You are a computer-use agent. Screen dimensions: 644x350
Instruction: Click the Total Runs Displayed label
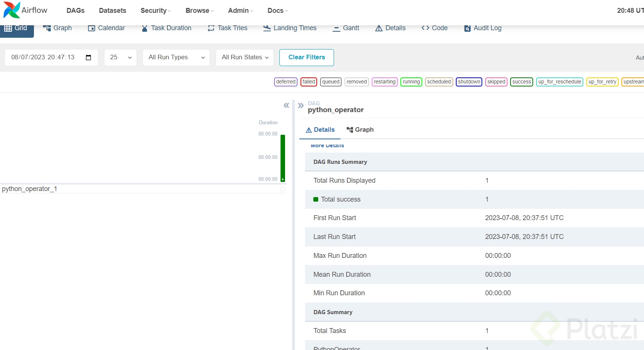[344, 180]
